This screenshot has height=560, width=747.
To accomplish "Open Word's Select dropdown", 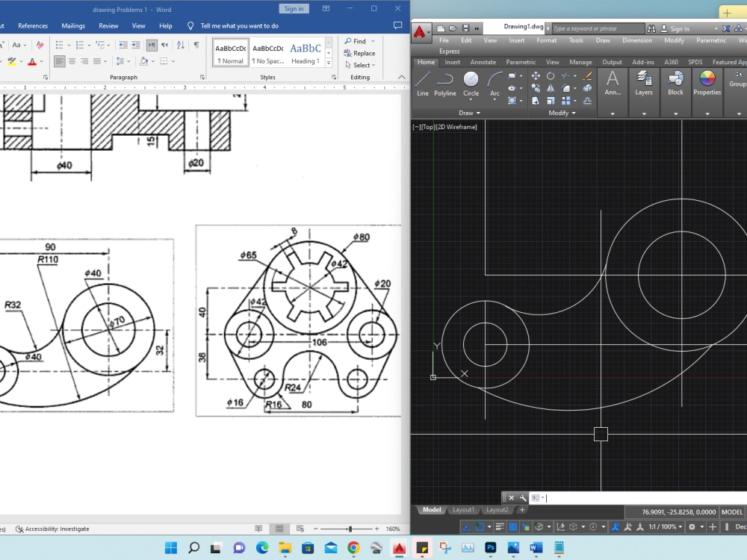I will coord(360,65).
